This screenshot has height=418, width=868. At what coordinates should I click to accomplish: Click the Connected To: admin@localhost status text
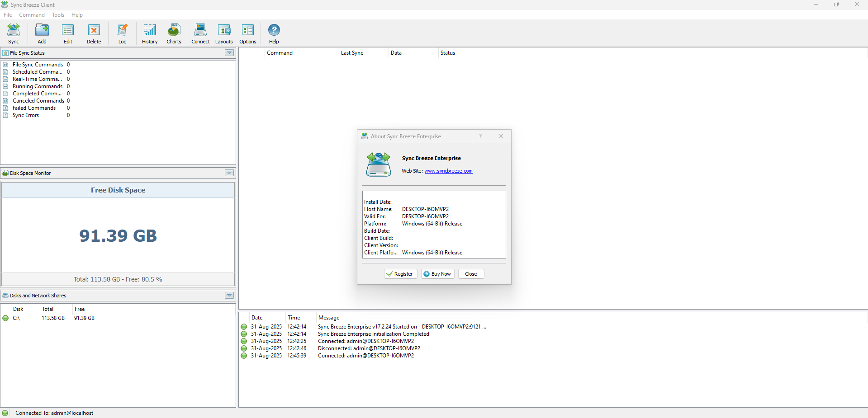(x=54, y=413)
